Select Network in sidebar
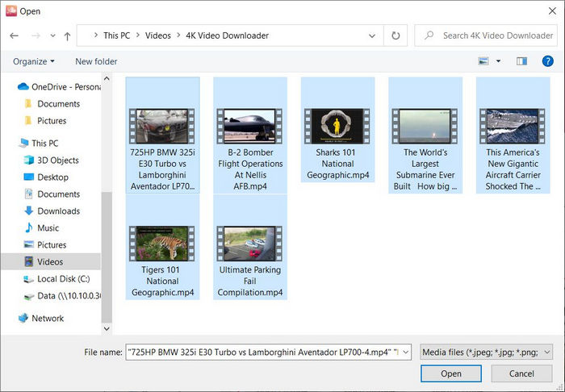 tap(41, 319)
